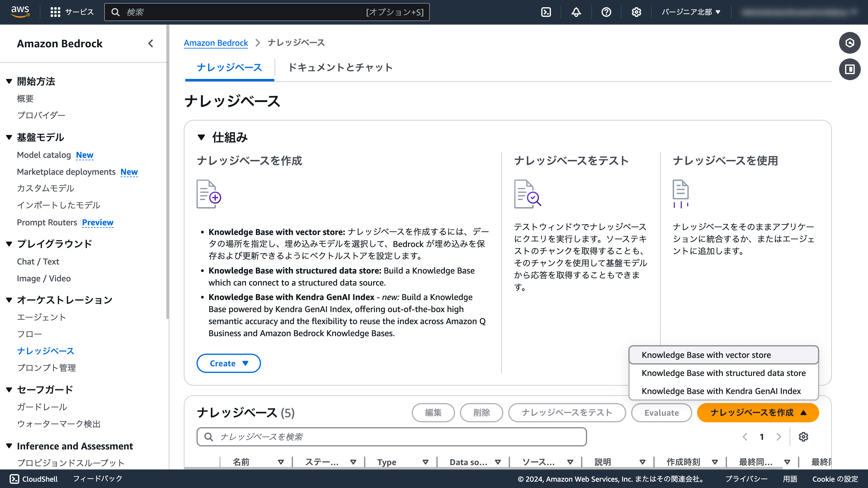Open the settings gear in the top bar
868x488 pixels.
tap(636, 12)
